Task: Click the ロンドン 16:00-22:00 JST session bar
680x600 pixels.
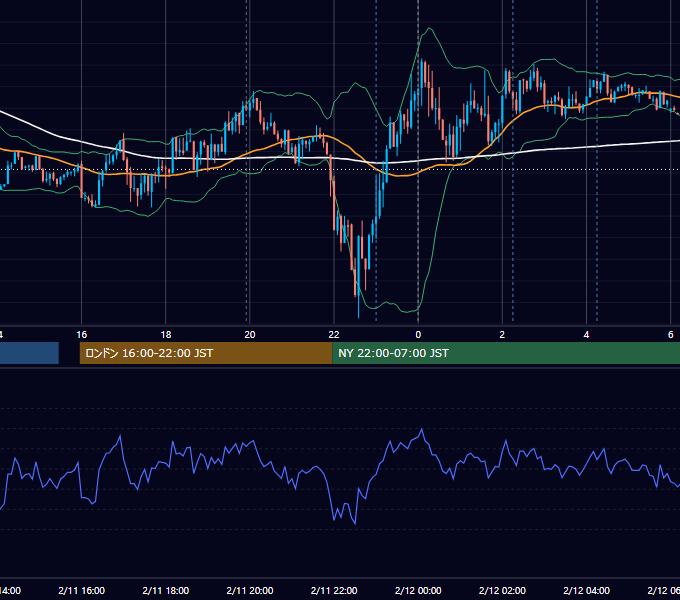Action: point(206,353)
